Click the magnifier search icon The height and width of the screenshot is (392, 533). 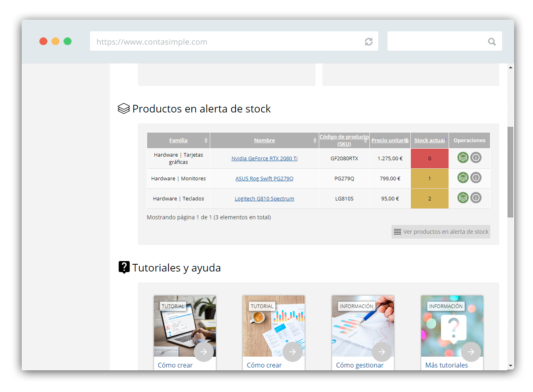click(x=492, y=42)
